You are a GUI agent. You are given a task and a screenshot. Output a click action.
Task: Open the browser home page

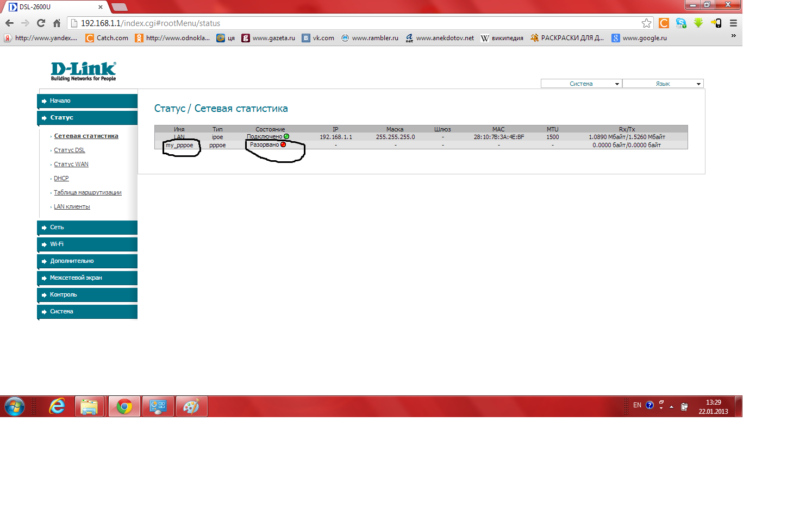pos(57,23)
